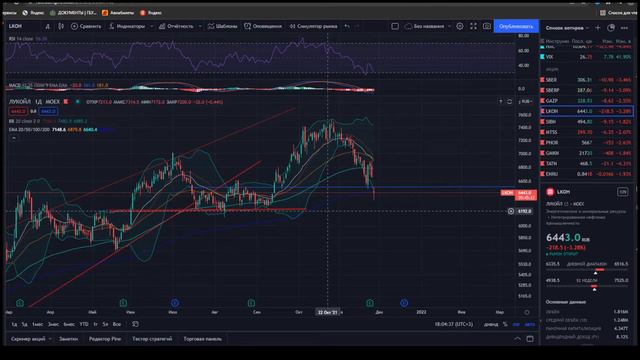Viewport: 640px width, 360px height.
Task: Create an alert with Оповещение button
Action: tap(263, 26)
